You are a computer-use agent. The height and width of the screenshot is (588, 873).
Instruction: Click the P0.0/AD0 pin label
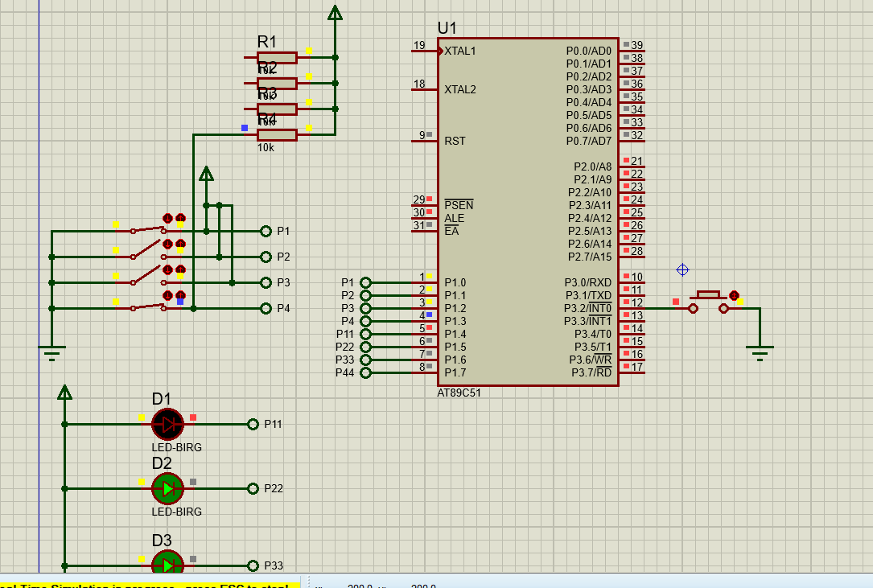click(x=588, y=51)
